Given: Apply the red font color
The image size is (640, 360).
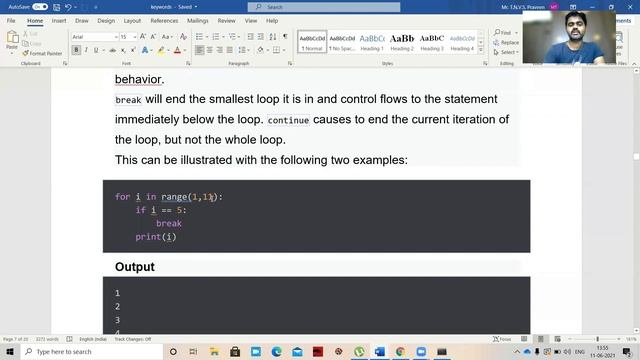Looking at the screenshot, I should (177, 50).
